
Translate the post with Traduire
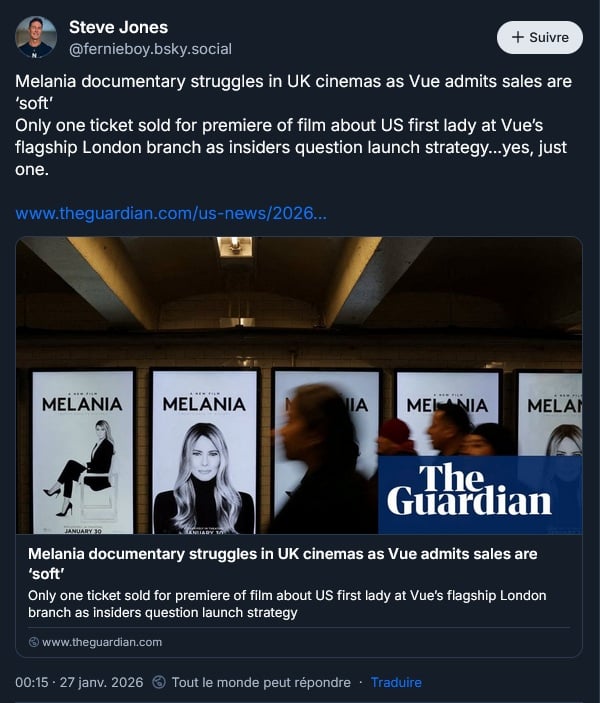[x=396, y=682]
